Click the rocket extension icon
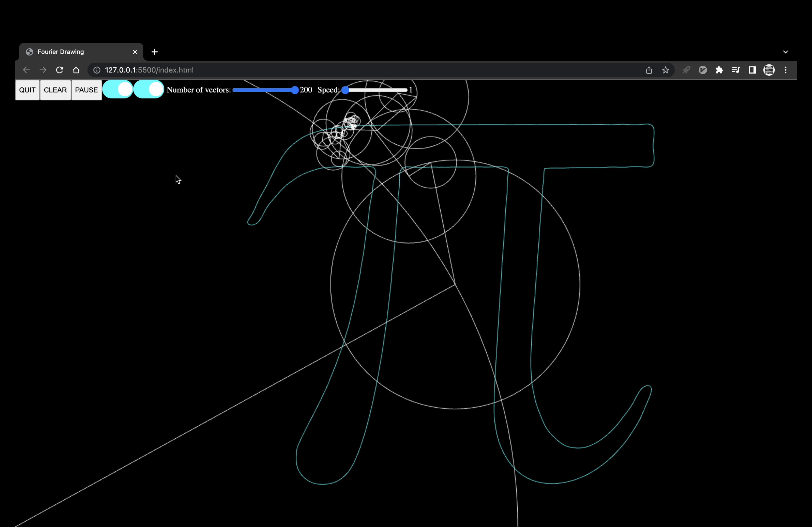This screenshot has width=812, height=527. click(686, 70)
